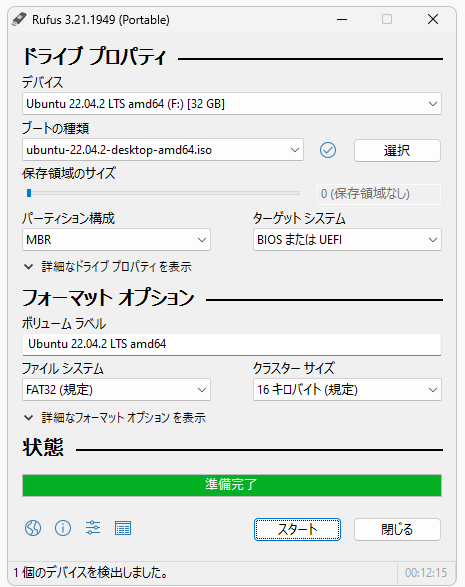Expand 詳細なドライブ プロパティを表示

click(x=108, y=267)
